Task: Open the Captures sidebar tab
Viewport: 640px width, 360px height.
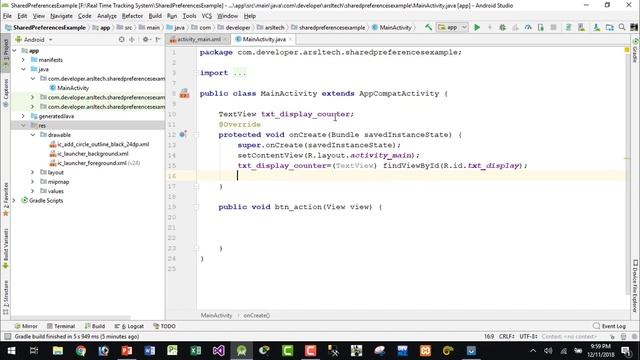Action: coord(5,93)
